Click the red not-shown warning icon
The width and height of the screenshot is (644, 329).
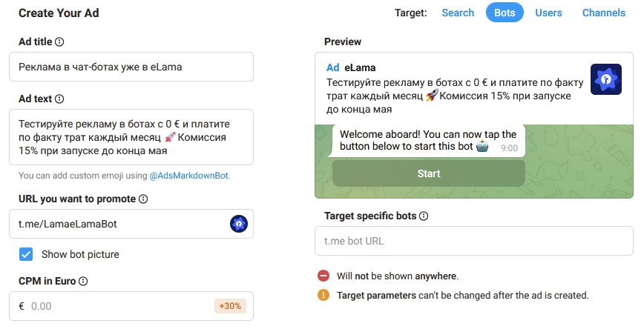pyautogui.click(x=323, y=276)
